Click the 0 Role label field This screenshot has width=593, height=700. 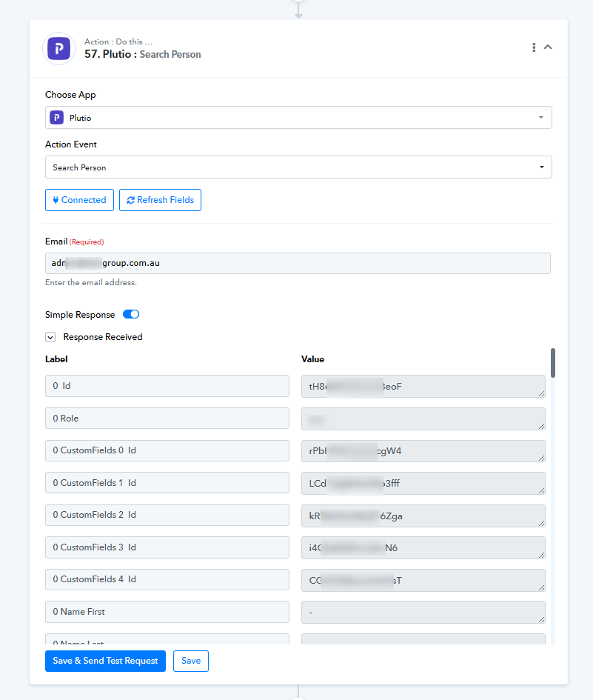point(167,419)
